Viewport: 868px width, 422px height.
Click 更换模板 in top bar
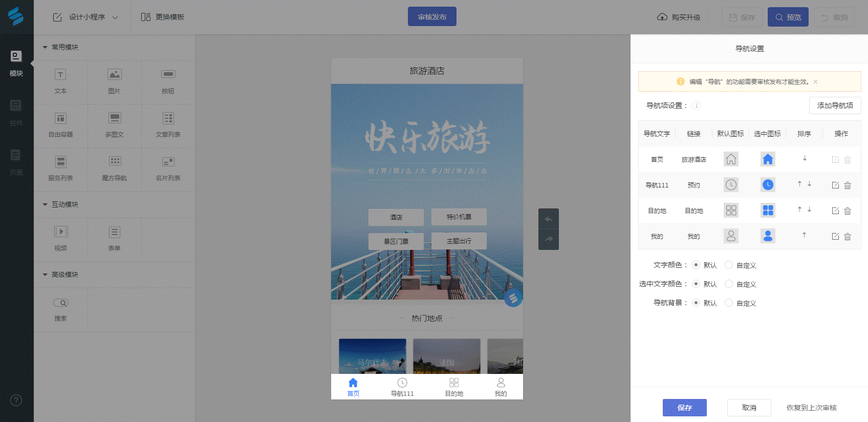163,17
